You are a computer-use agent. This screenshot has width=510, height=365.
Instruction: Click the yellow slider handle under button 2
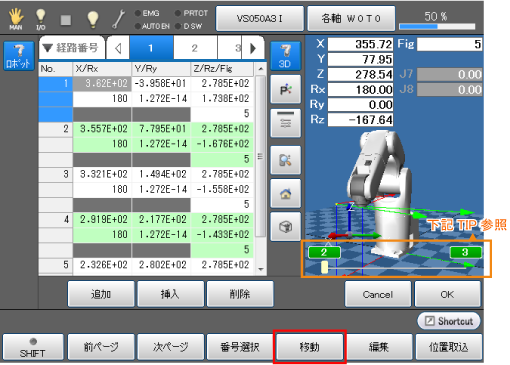tap(324, 267)
